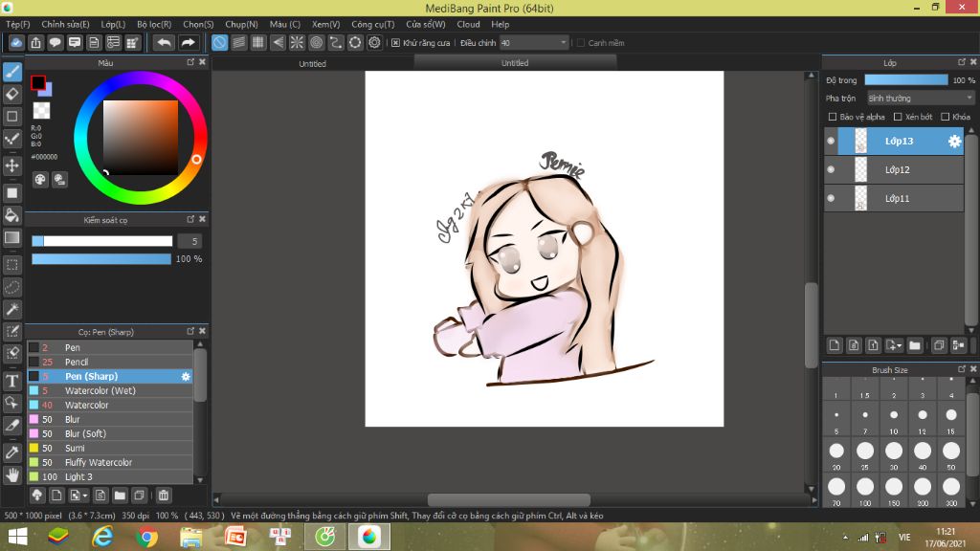Click the Độ trong opacity slider
The height and width of the screenshot is (551, 980).
(905, 80)
